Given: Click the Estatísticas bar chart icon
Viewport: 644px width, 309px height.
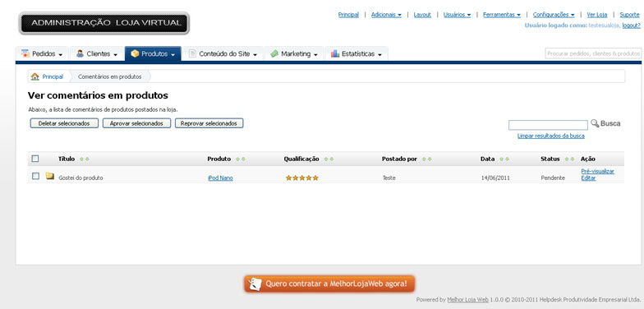Looking at the screenshot, I should click(x=335, y=53).
